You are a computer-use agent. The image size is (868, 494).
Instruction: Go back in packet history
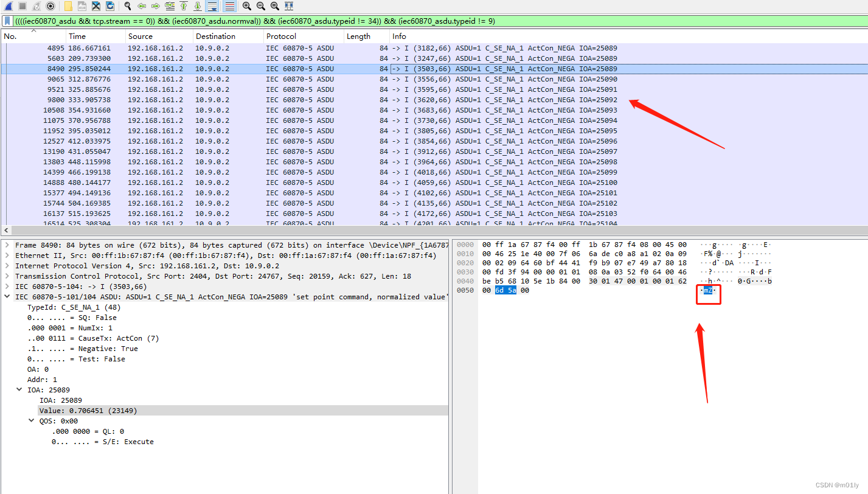coord(142,6)
